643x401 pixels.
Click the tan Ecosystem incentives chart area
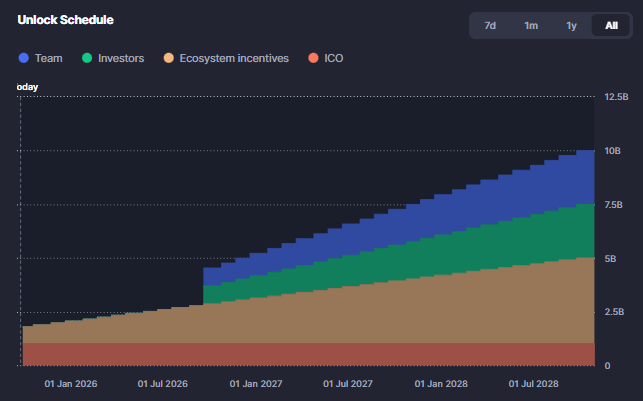400,310
